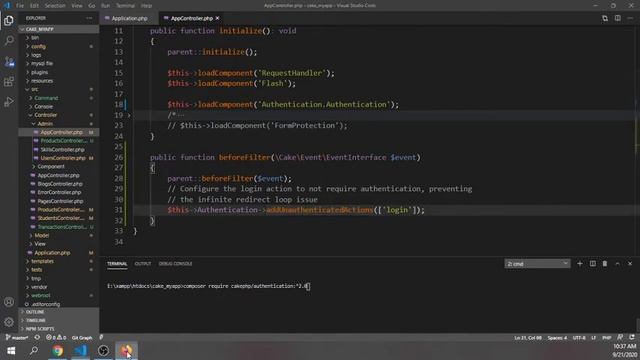The height and width of the screenshot is (360, 640).
Task: Click the synchronize changes status icon
Action: pos(37,338)
